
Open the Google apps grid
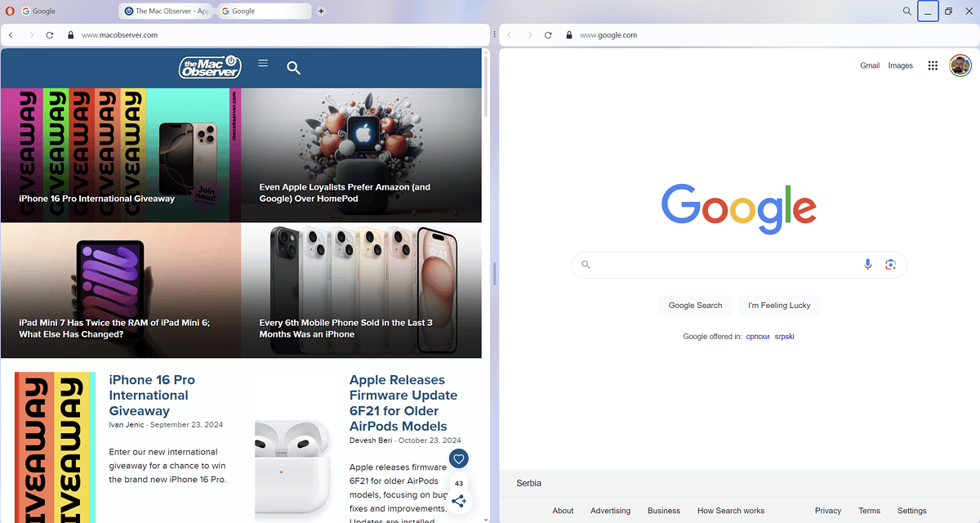[932, 65]
